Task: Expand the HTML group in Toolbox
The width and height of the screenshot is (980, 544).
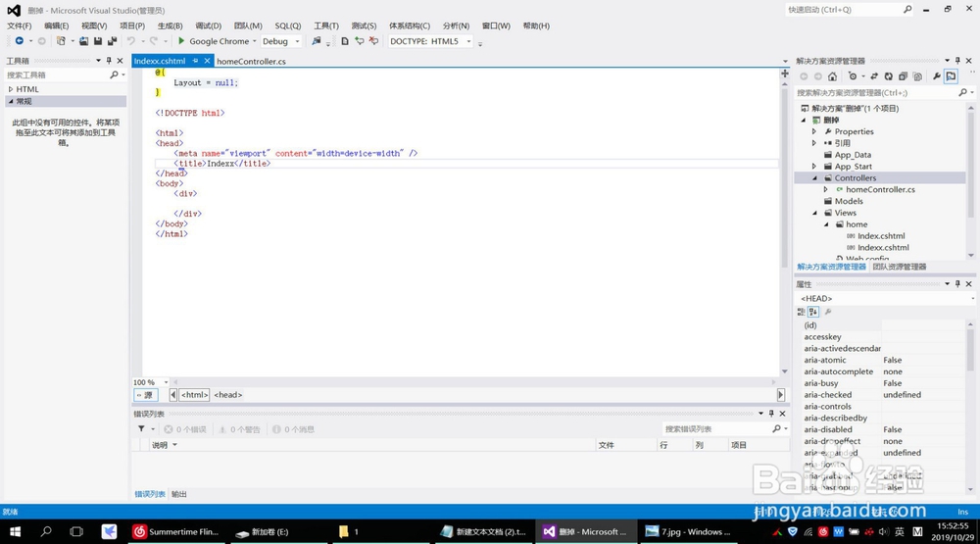Action: tap(11, 89)
